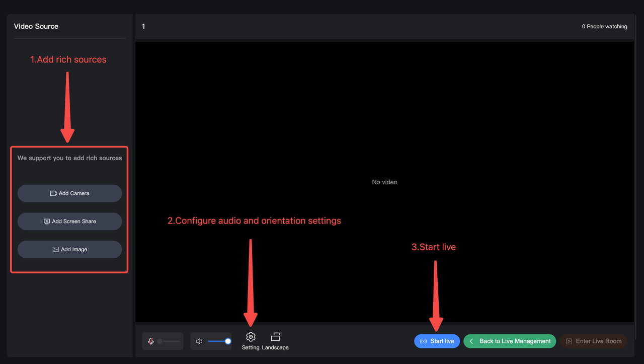Mute the speaker volume icon

pyautogui.click(x=199, y=341)
